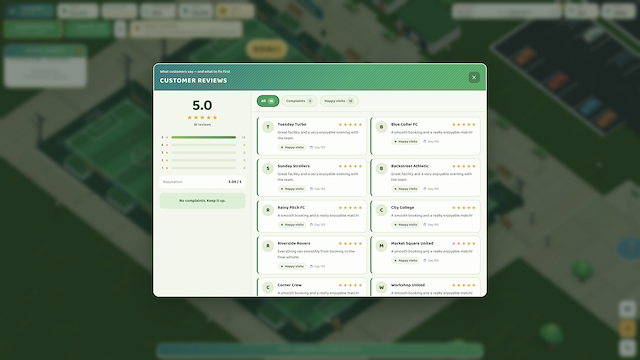Click the 'City College' reviewer name
Screen dimensions: 640x360
tap(402, 208)
